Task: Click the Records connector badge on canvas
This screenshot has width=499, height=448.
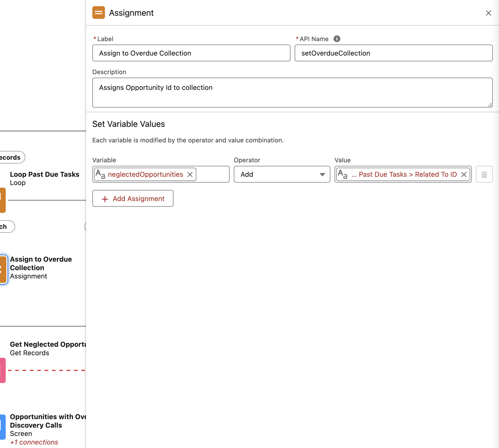Action: [12, 157]
